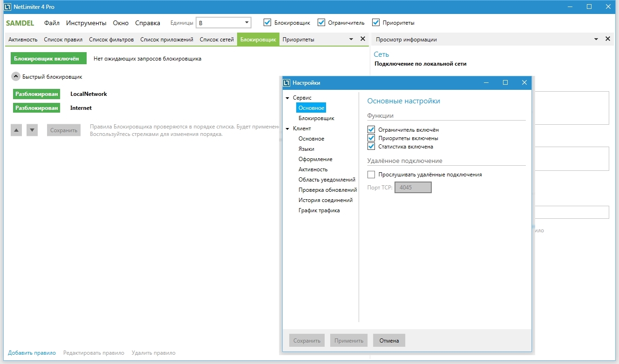Close the Настройки dialog
The width and height of the screenshot is (619, 364).
(524, 82)
